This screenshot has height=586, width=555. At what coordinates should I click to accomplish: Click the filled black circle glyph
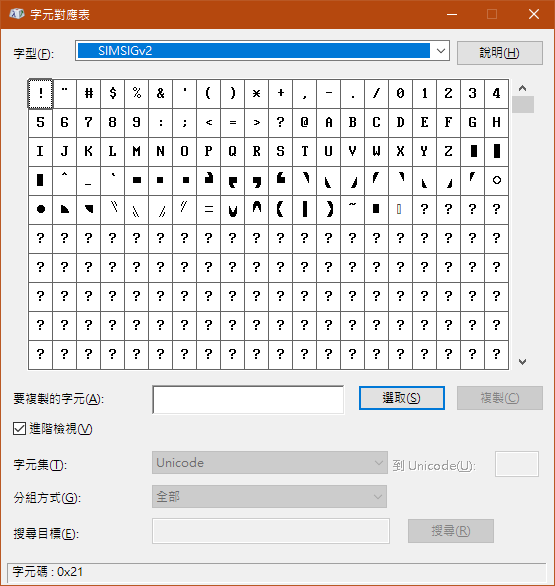[x=40, y=209]
